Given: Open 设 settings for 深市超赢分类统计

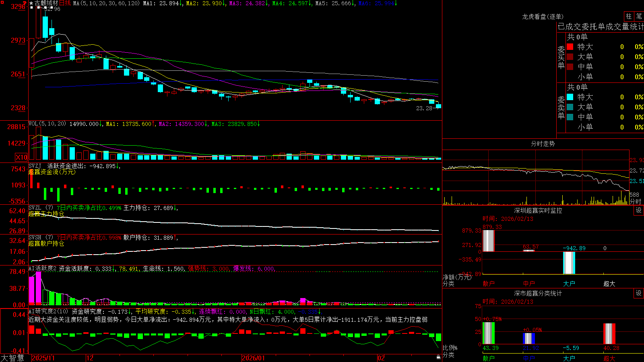Looking at the screenshot, I should tap(639, 293).
